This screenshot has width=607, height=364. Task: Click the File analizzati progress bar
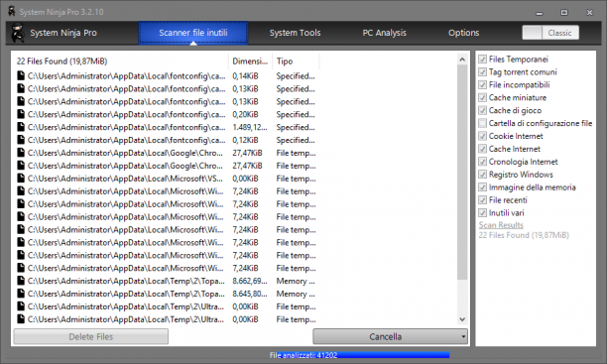point(360,355)
